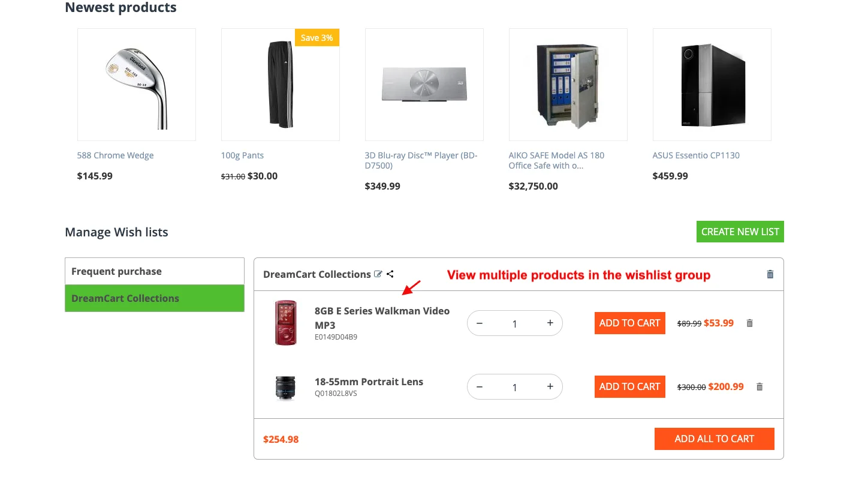
Task: Open the AIKO SAFE product thumbnail
Action: click(x=568, y=85)
